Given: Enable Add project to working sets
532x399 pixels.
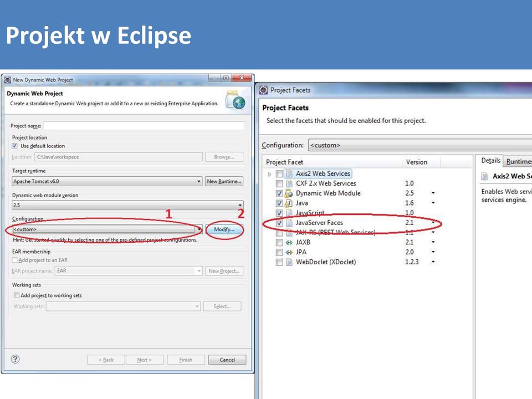Looking at the screenshot, I should [x=16, y=295].
